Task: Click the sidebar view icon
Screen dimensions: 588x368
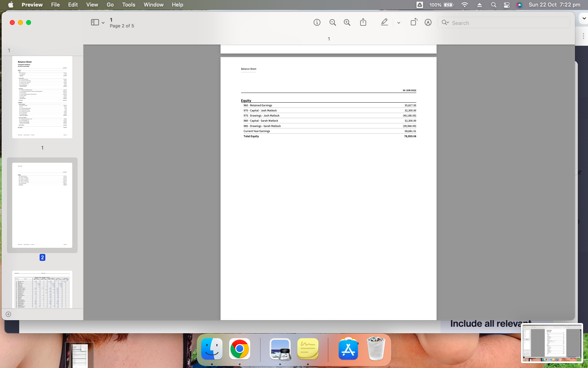Action: click(94, 22)
